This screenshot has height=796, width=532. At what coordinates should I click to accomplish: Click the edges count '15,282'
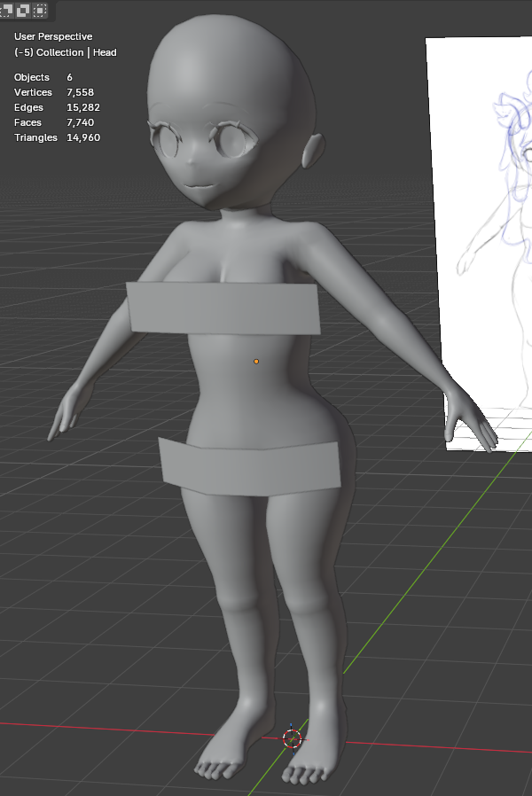(x=83, y=107)
